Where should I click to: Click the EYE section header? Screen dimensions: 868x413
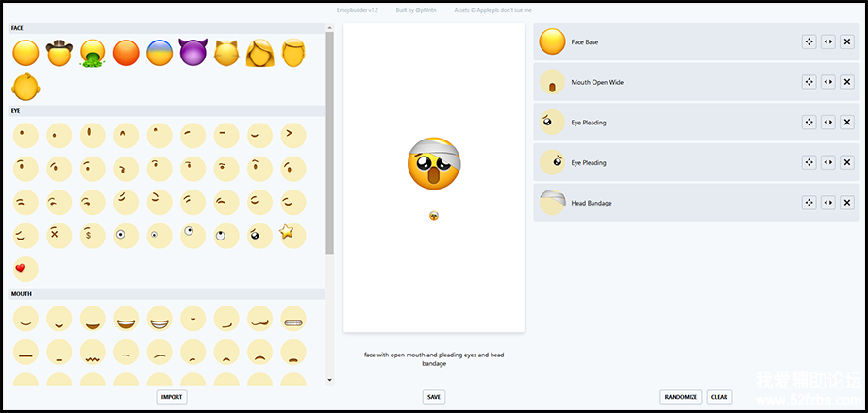click(167, 111)
